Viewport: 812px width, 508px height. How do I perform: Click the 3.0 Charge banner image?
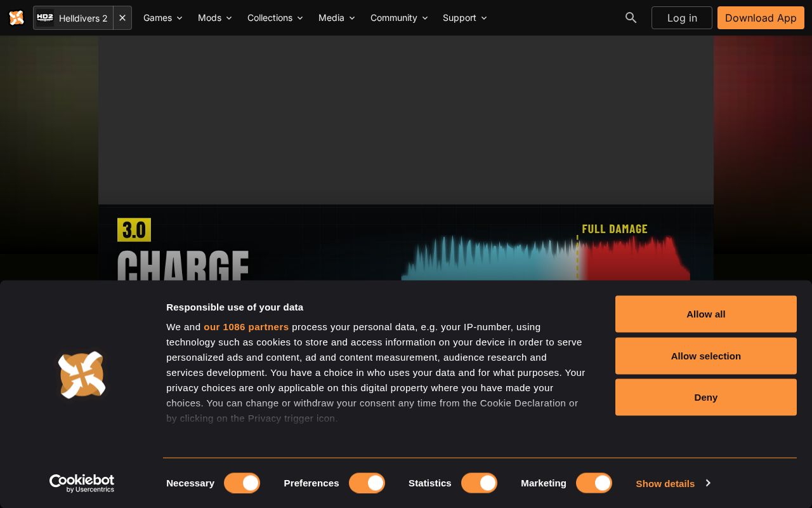406,243
